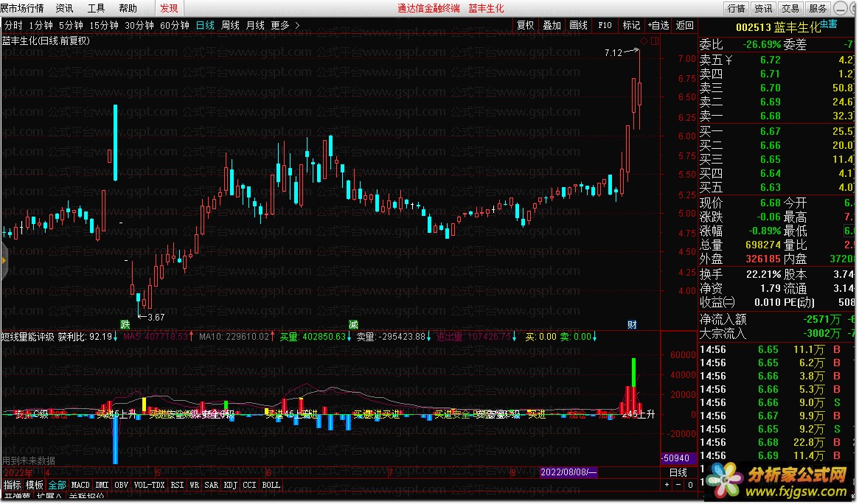859x504 pixels.
Task: Switch indicator to KDJ
Action: pyautogui.click(x=231, y=486)
